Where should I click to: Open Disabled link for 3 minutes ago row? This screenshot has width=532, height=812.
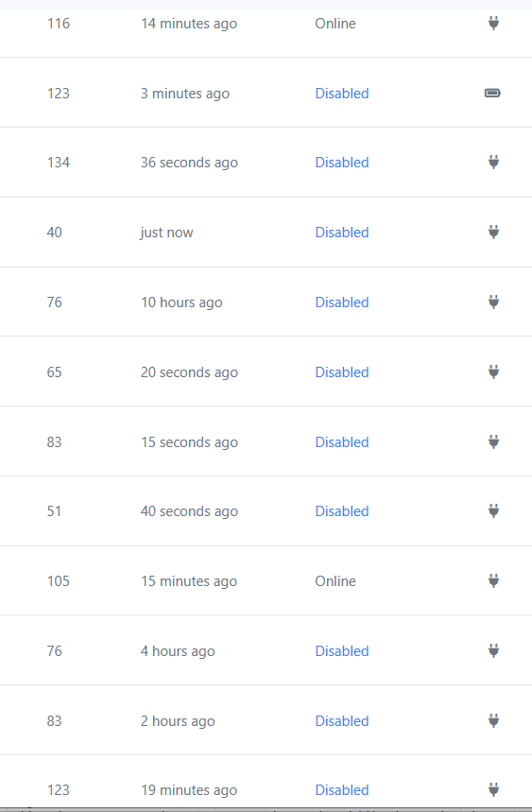(x=341, y=94)
